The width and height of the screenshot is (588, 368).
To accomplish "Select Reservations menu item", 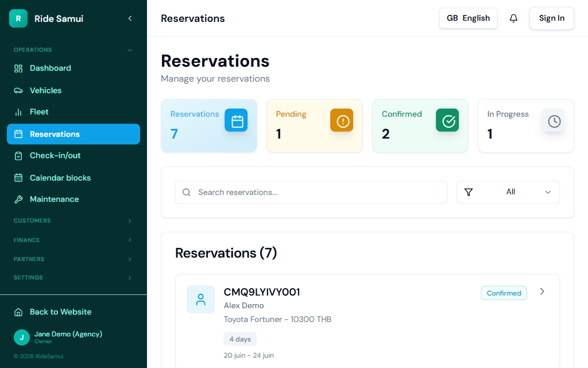I will pyautogui.click(x=73, y=134).
